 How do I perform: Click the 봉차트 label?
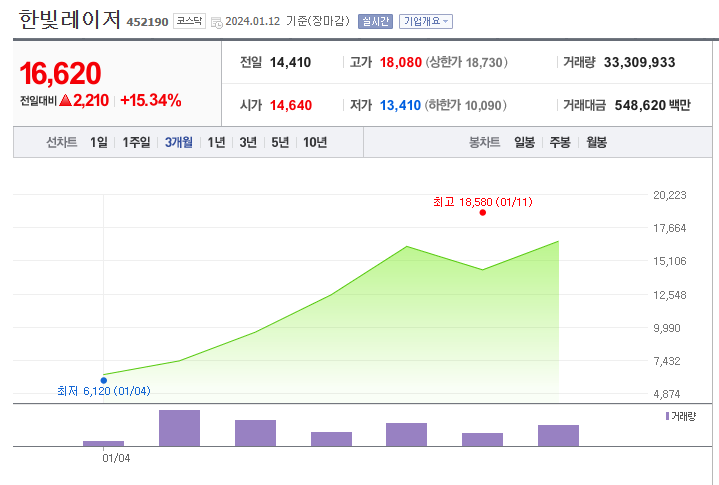(x=484, y=143)
